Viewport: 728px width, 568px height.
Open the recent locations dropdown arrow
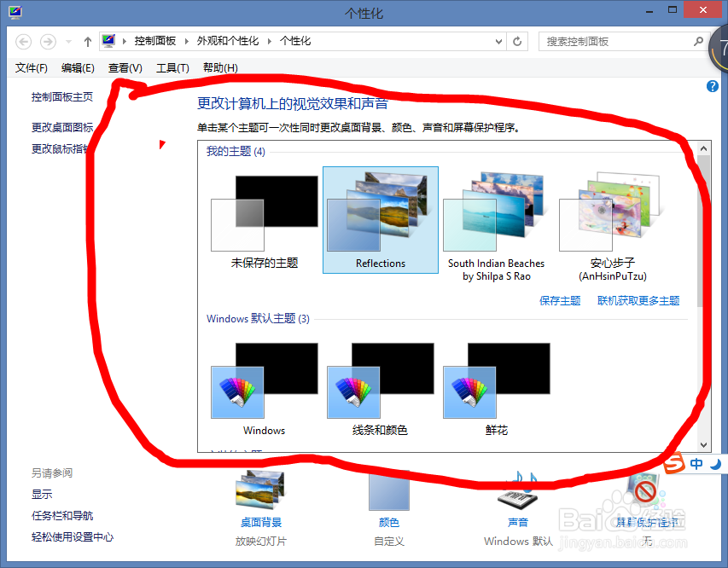point(69,42)
